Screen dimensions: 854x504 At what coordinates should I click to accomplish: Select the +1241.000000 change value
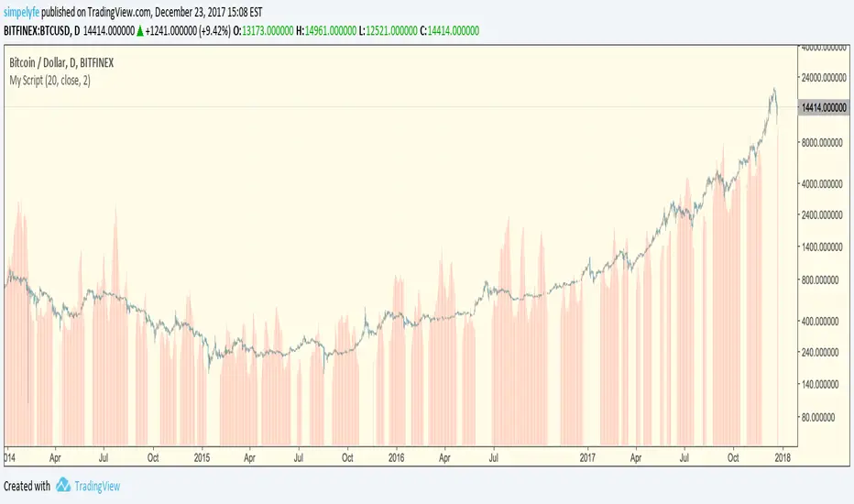(x=171, y=31)
